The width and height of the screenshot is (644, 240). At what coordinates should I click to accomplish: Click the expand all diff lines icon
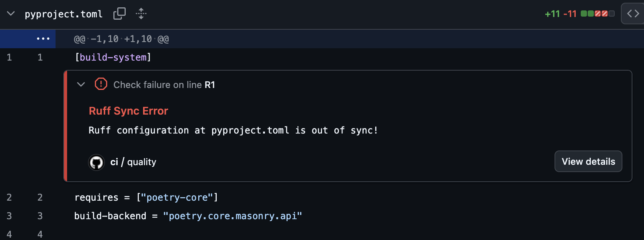(x=141, y=14)
